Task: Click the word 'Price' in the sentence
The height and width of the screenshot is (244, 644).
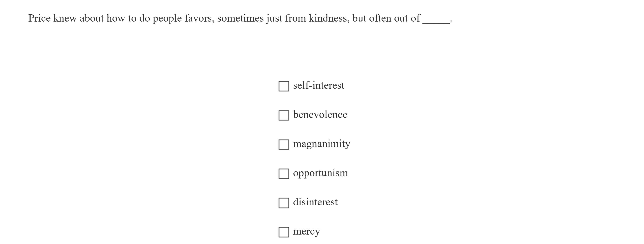Action: coord(39,18)
